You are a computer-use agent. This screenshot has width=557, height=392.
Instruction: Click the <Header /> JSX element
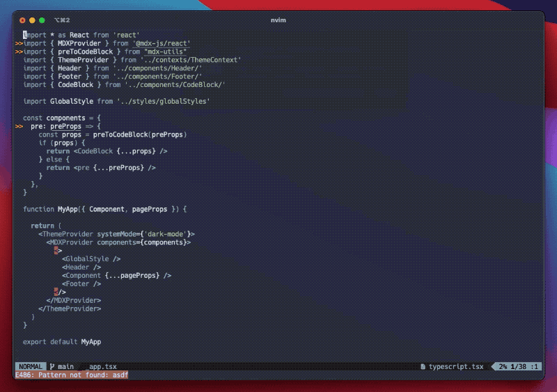(81, 267)
